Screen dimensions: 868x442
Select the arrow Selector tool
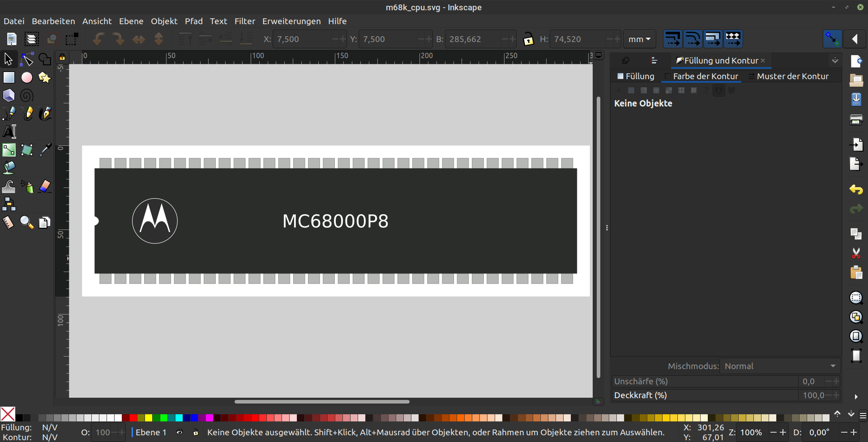[9, 59]
